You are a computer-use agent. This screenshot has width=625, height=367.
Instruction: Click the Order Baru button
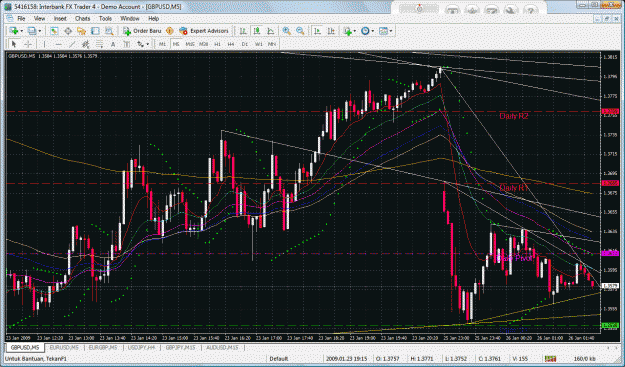pyautogui.click(x=142, y=31)
